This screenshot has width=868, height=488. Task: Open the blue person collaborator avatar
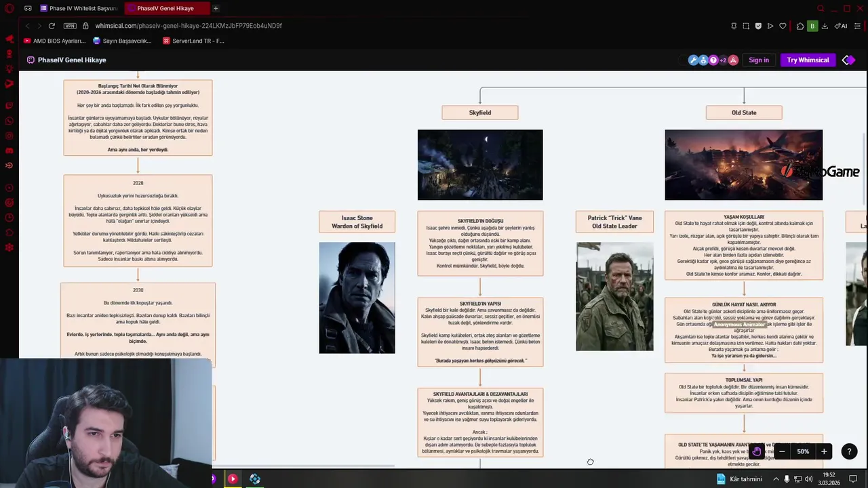[x=703, y=60]
